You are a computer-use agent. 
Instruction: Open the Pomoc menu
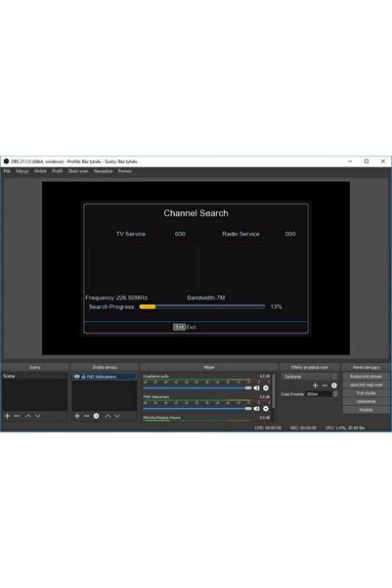(x=125, y=171)
